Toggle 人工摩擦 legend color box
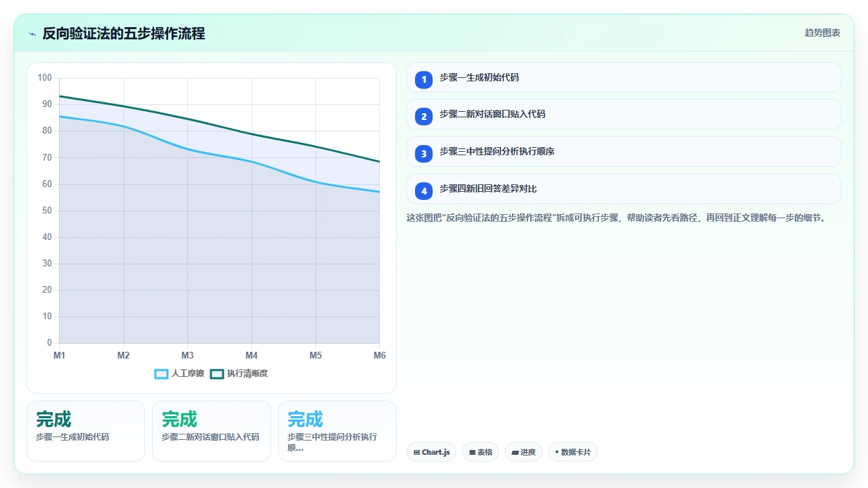This screenshot has width=868, height=488. (x=161, y=373)
